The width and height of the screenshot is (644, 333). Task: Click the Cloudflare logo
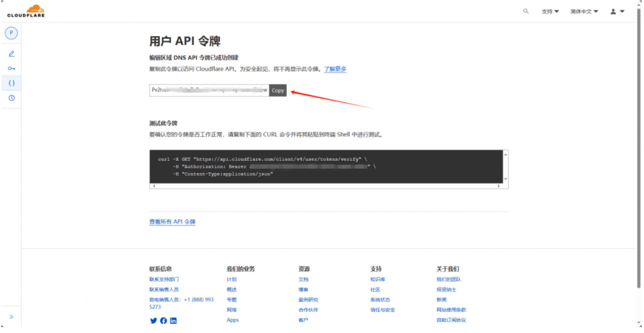26,10
